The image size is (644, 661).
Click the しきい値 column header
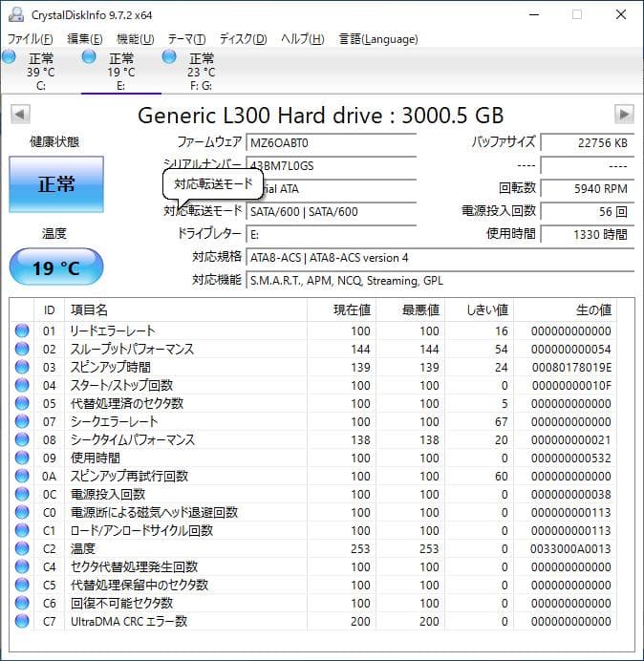click(479, 310)
